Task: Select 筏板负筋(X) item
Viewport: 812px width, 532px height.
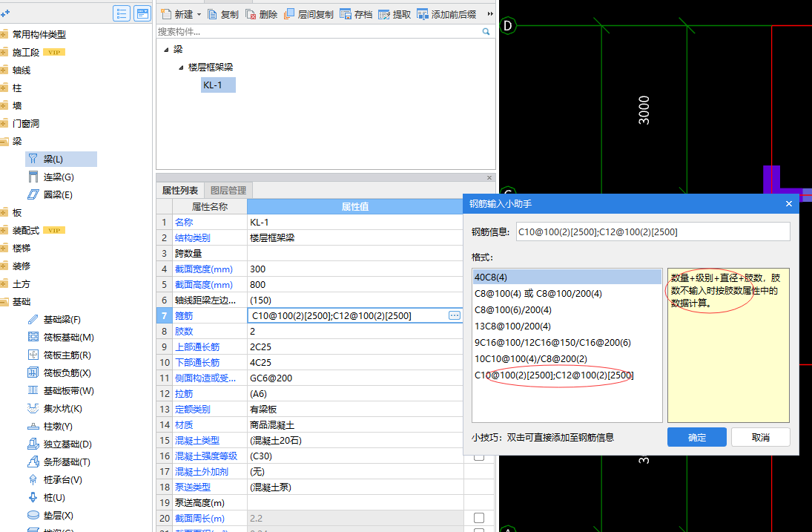Action: click(59, 373)
